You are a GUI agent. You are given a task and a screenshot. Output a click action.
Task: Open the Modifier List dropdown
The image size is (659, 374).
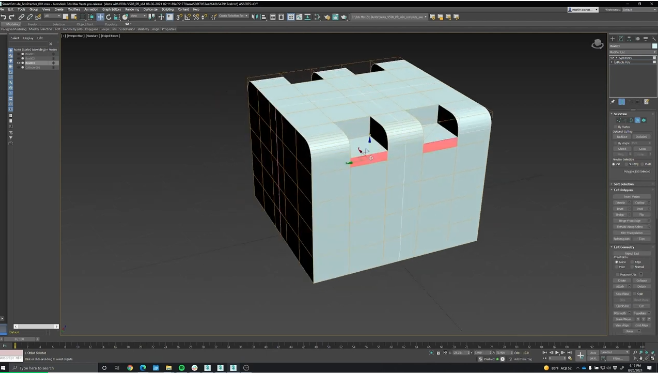[633, 52]
